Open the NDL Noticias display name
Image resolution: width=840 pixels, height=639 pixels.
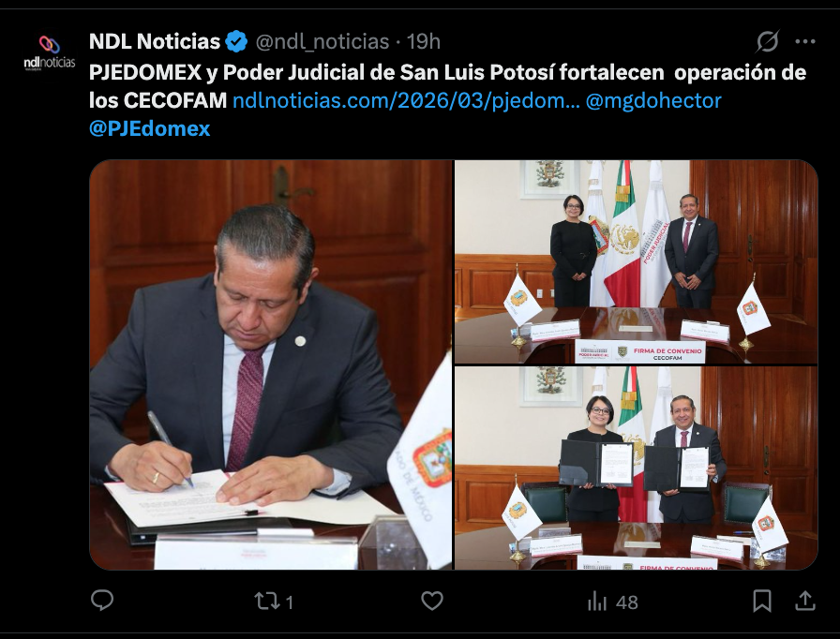[x=155, y=41]
